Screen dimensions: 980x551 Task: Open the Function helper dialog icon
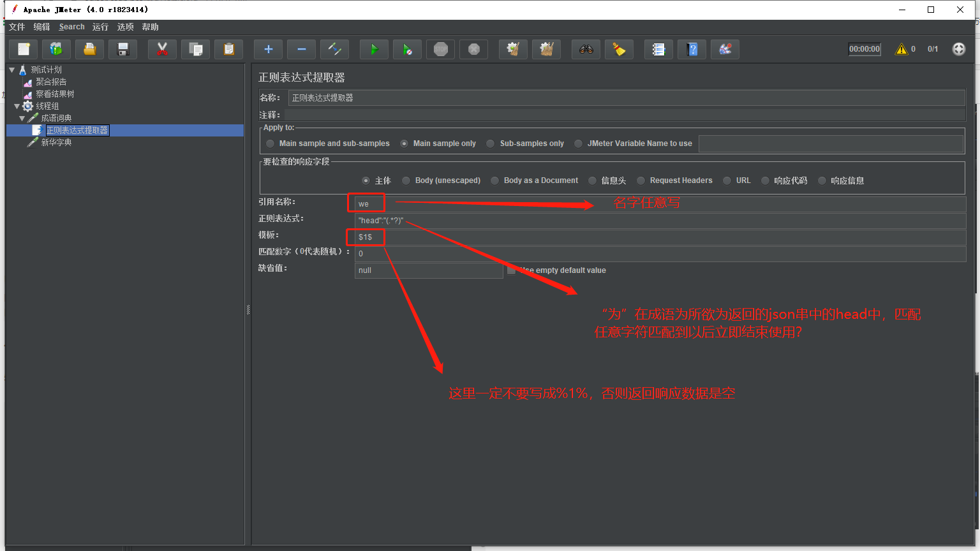click(658, 49)
